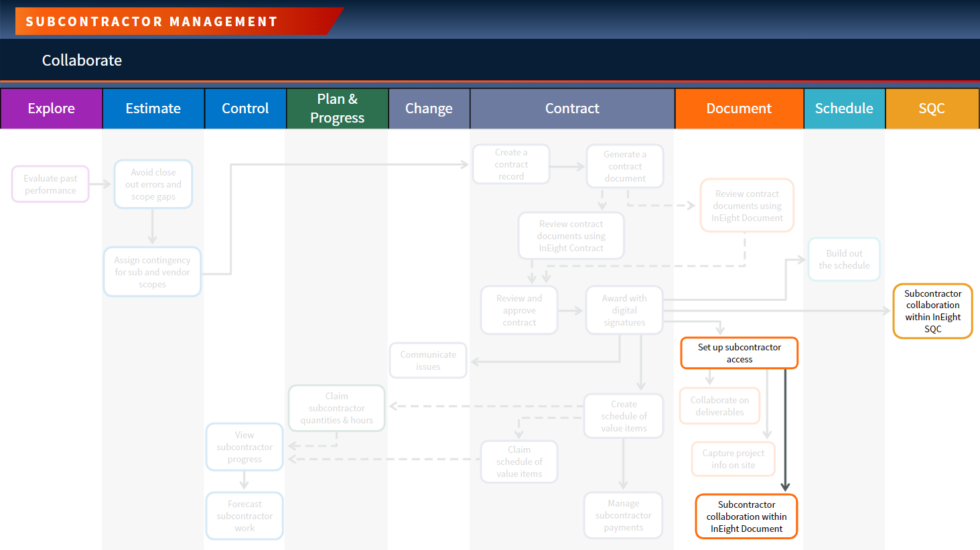Click Review contract documents using InEight Document
The height and width of the screenshot is (550, 980).
747,206
